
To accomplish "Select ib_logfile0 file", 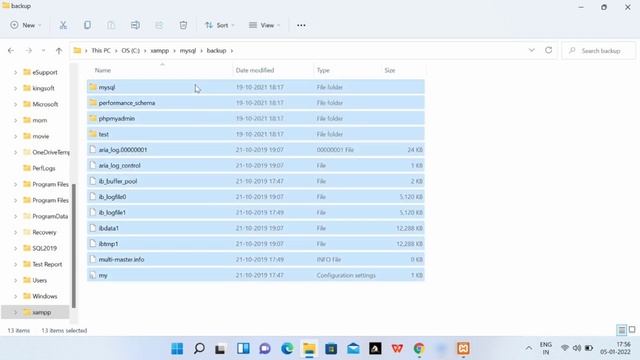I will click(x=256, y=197).
